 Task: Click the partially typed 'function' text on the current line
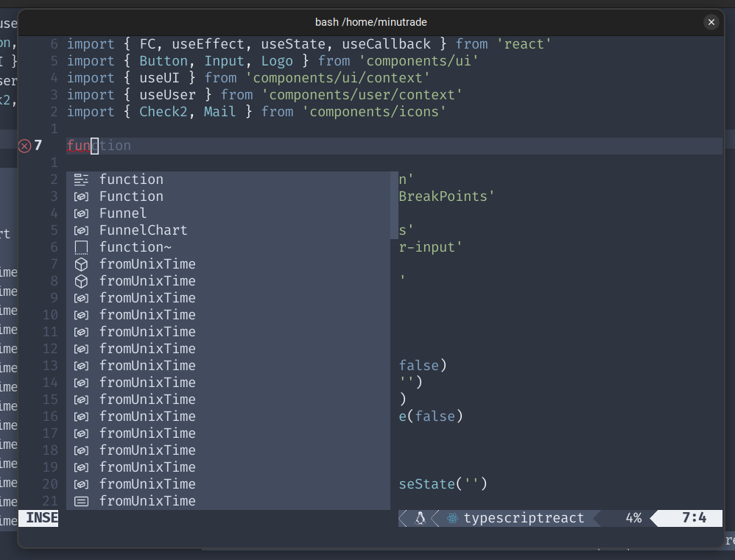[x=99, y=146]
